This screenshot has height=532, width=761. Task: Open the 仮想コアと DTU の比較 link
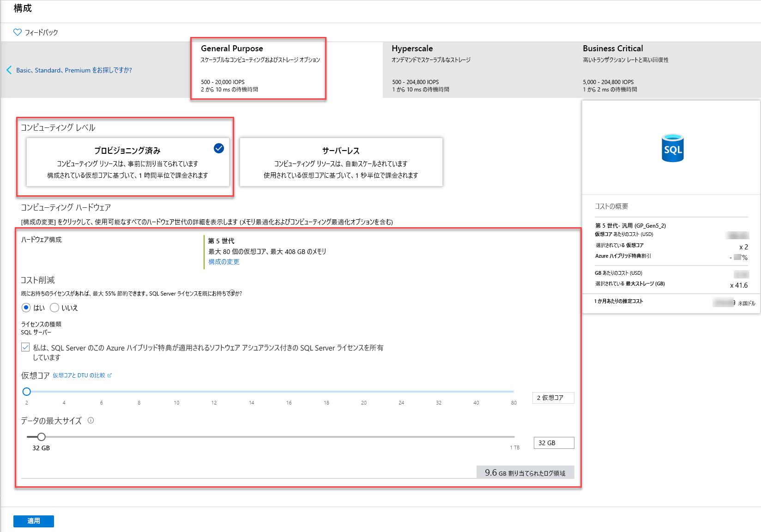[x=79, y=375]
